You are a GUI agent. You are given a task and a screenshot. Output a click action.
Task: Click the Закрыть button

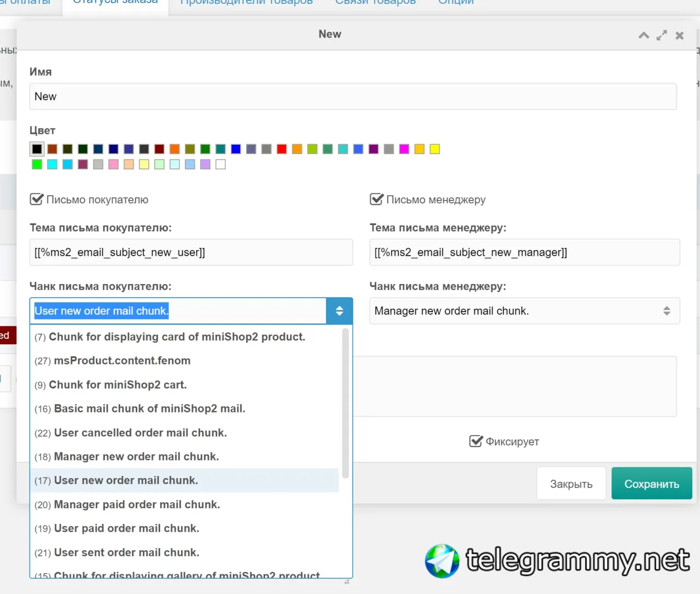pyautogui.click(x=571, y=484)
